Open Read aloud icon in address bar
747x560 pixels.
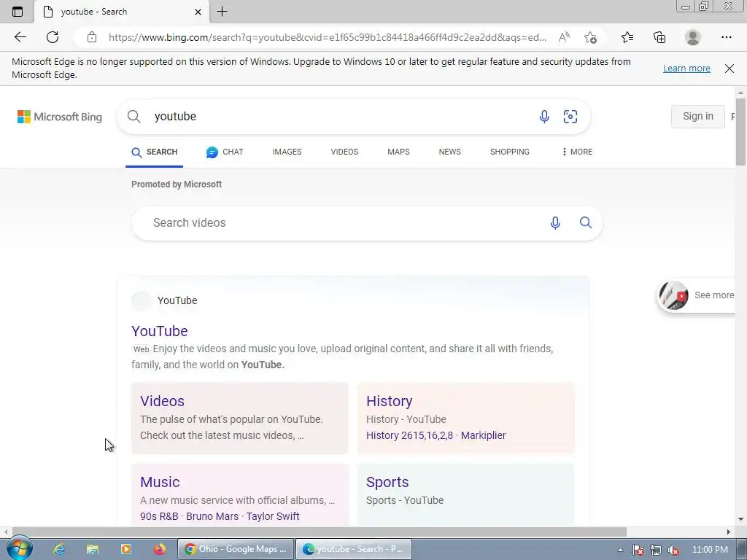564,37
